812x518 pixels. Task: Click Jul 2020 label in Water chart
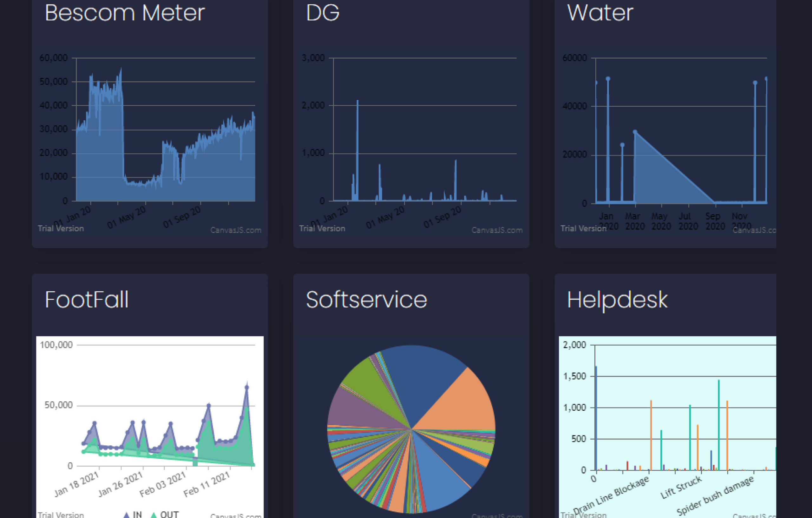[688, 221]
